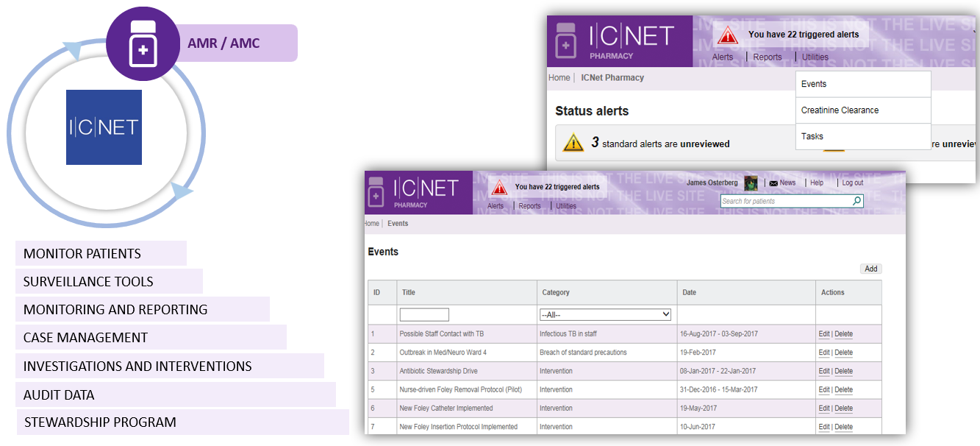The image size is (980, 446).
Task: Delete the Possible Staff Contact with TB event
Action: (844, 334)
